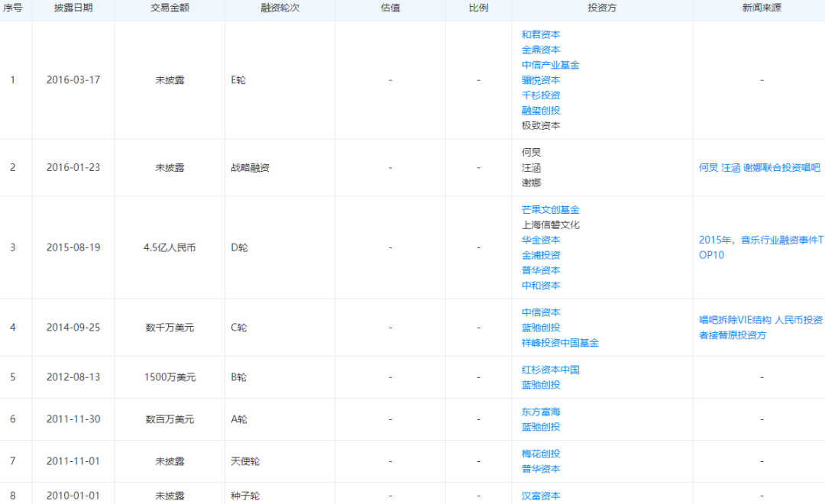Click the 估值 column header
The image size is (825, 504).
[390, 8]
